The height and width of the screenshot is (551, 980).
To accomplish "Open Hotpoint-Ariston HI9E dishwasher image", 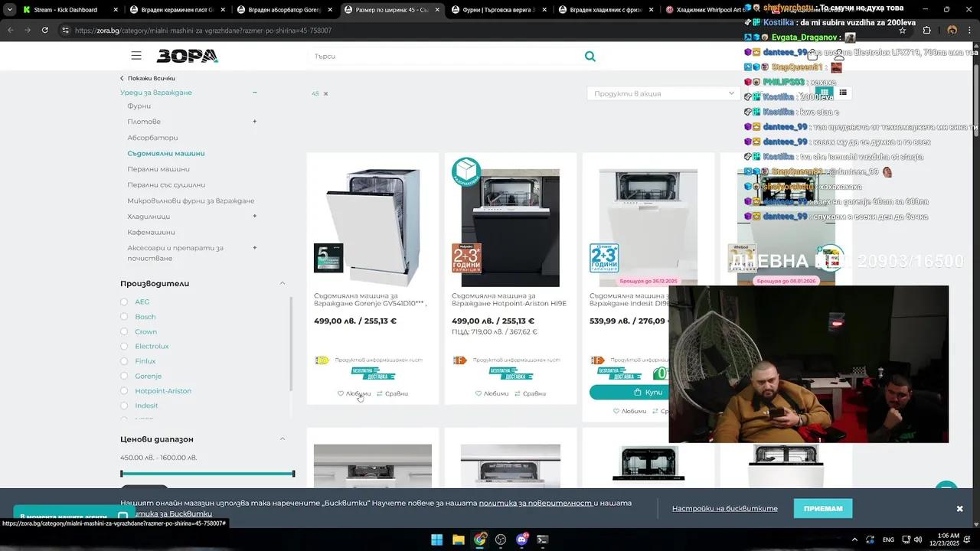I will 511,227.
